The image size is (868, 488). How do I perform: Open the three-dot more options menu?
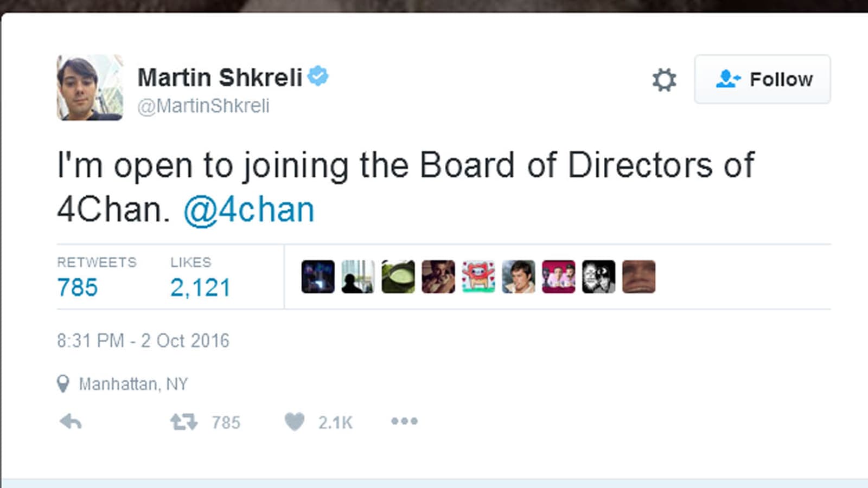click(x=404, y=421)
